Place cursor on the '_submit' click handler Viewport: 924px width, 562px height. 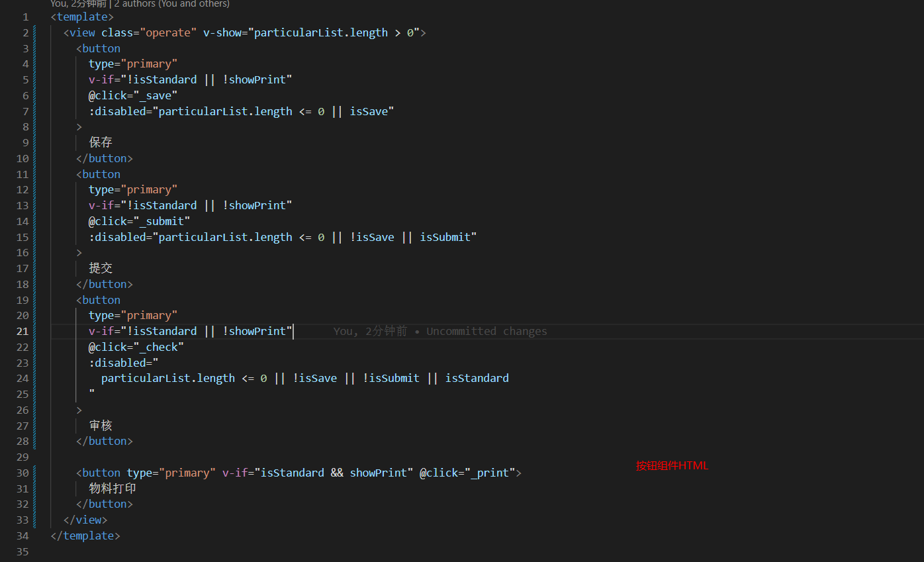[x=164, y=221]
